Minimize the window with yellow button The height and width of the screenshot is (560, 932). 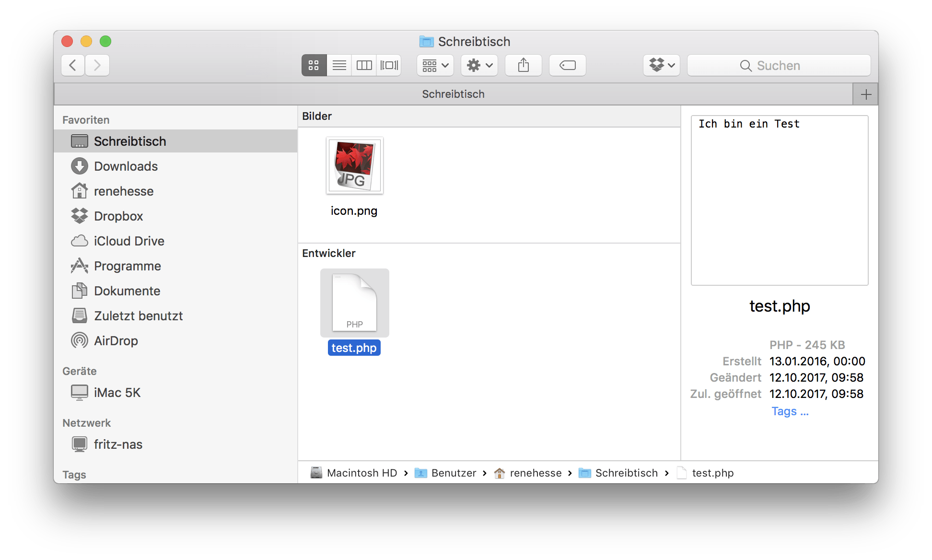point(86,41)
